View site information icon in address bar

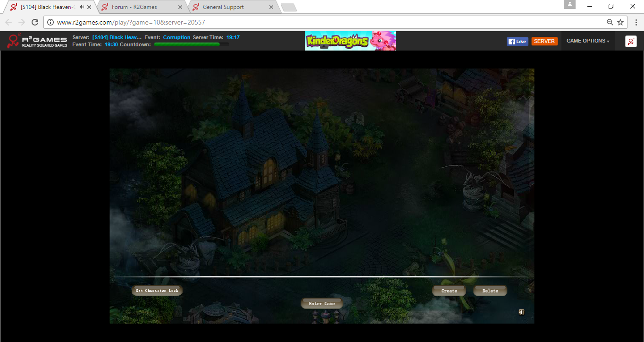(x=51, y=22)
